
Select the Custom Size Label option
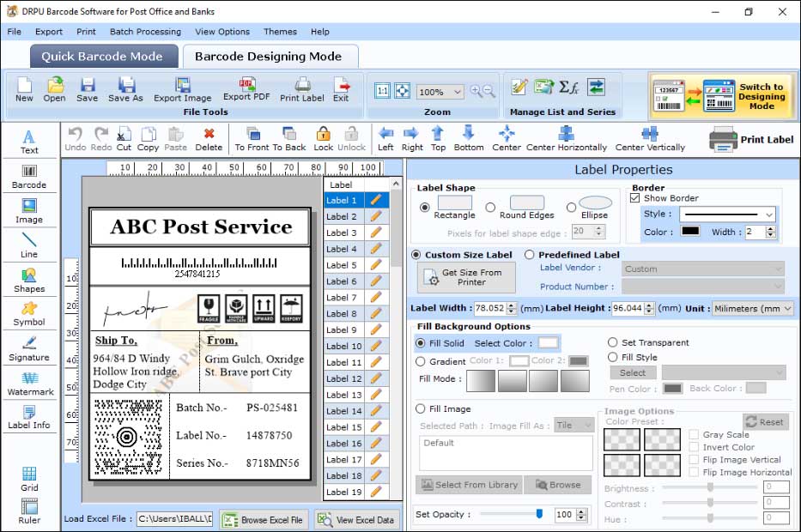point(416,255)
